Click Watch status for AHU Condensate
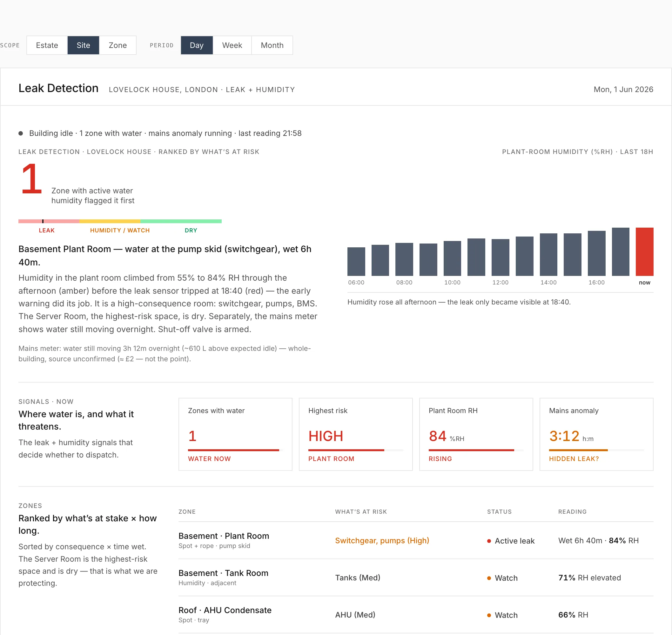 coord(502,615)
